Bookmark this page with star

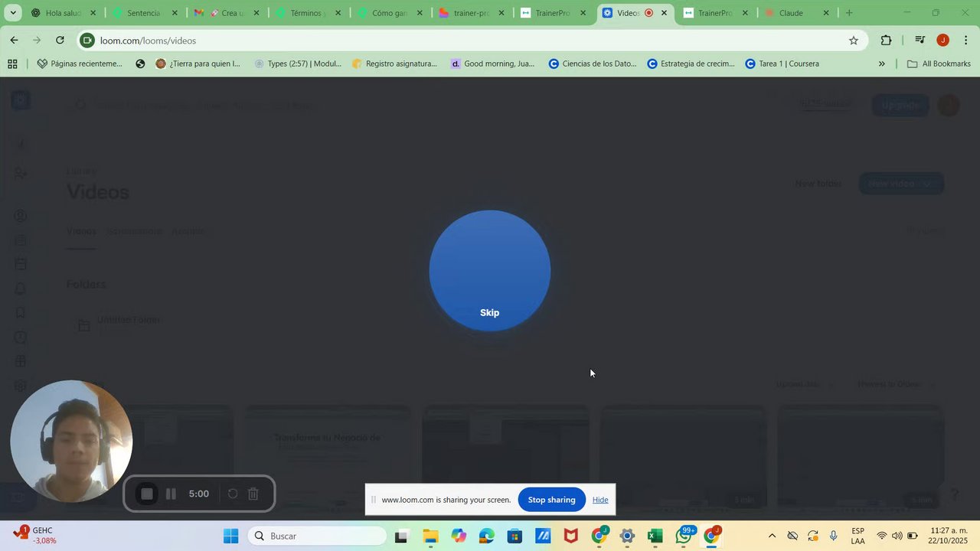tap(854, 41)
